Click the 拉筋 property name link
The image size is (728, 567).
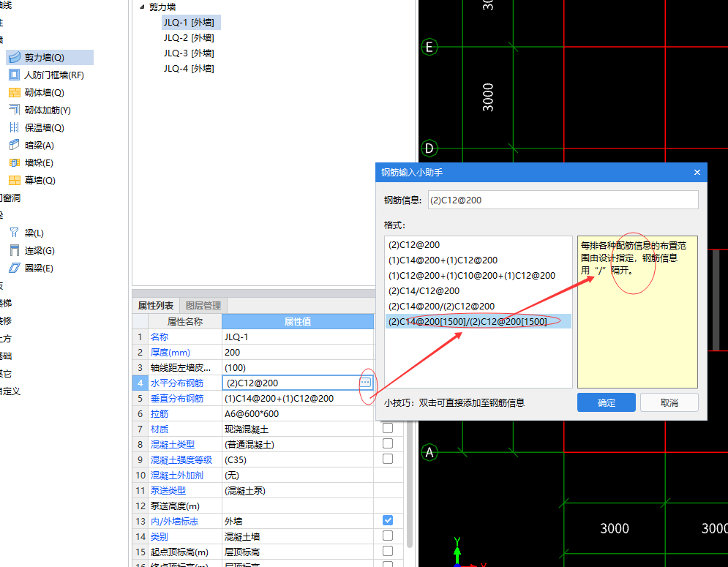[160, 413]
